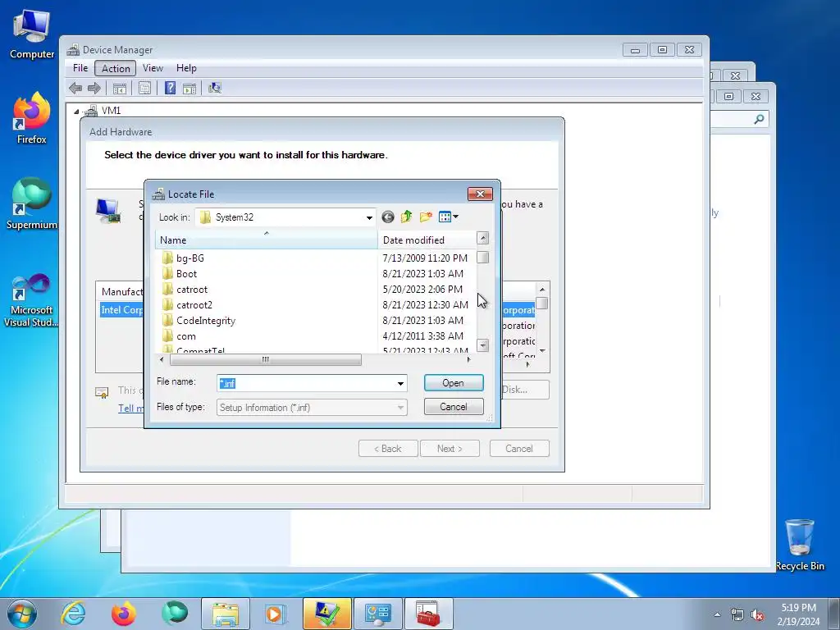
Task: Click the model list scroll up arrow in Add Hardware
Action: click(542, 290)
